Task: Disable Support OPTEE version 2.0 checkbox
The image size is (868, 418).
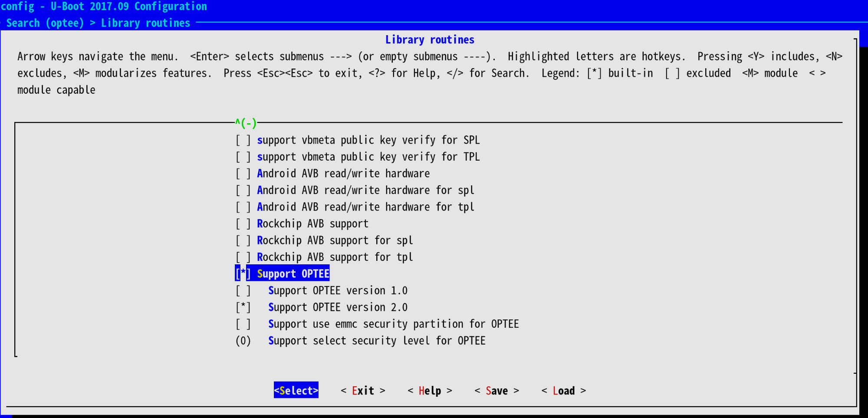Action: 243,307
